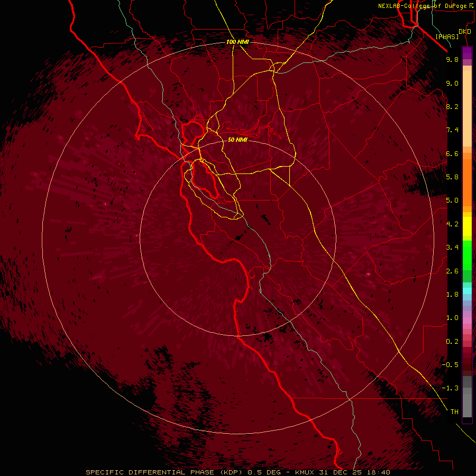Click the 31 DEC 25 date text

click(340, 472)
